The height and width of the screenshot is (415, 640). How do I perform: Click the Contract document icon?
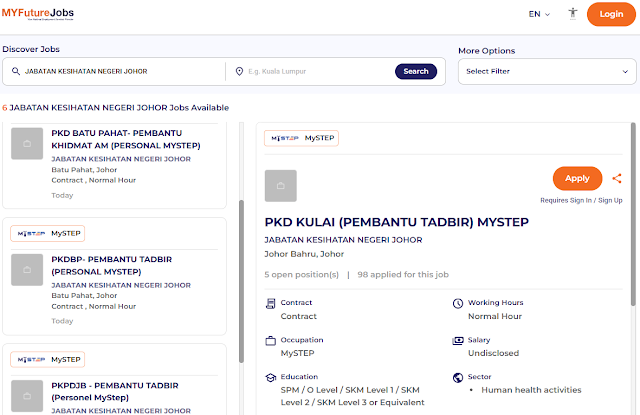tap(270, 304)
